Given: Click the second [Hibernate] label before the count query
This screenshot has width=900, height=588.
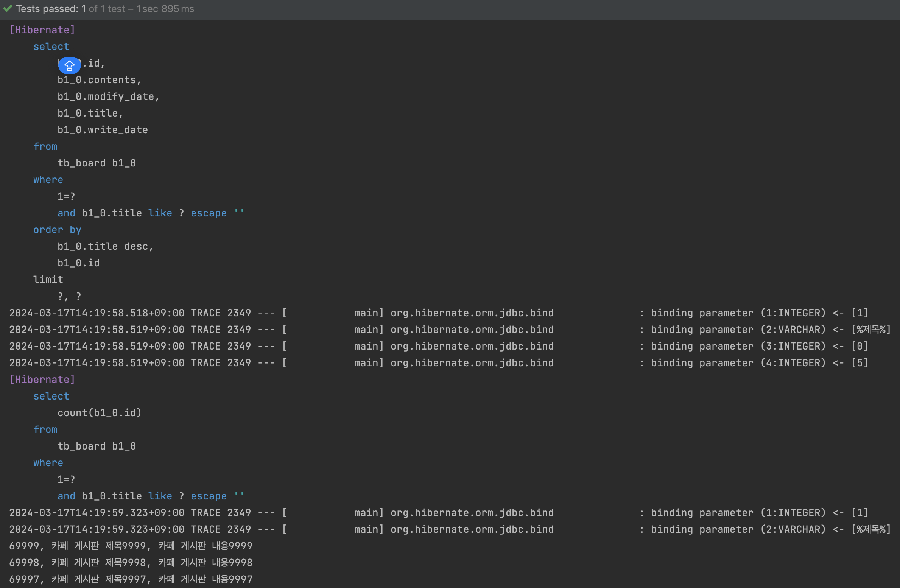Looking at the screenshot, I should (42, 380).
